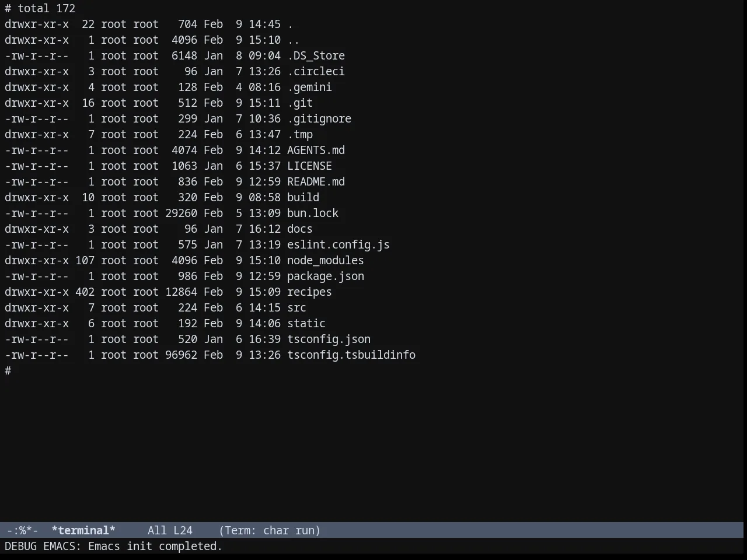747x560 pixels.
Task: Click the shell prompt at the bottom
Action: 8,370
